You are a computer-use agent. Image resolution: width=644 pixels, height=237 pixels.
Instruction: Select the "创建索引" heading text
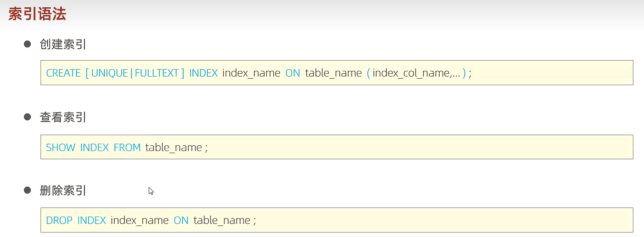point(63,44)
